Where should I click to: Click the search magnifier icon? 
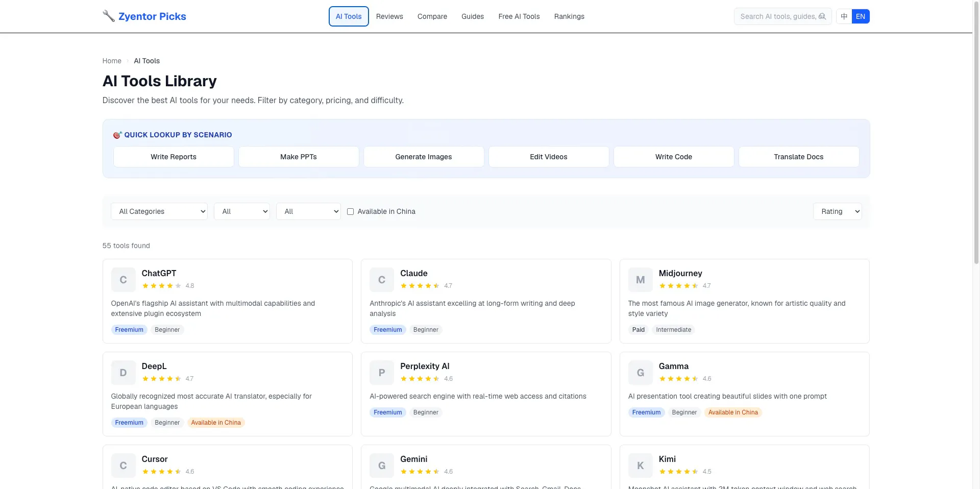tap(822, 16)
